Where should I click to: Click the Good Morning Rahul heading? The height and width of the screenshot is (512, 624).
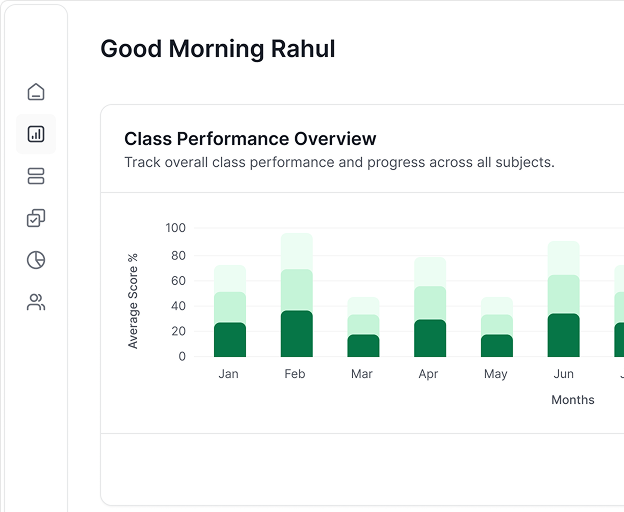(218, 48)
